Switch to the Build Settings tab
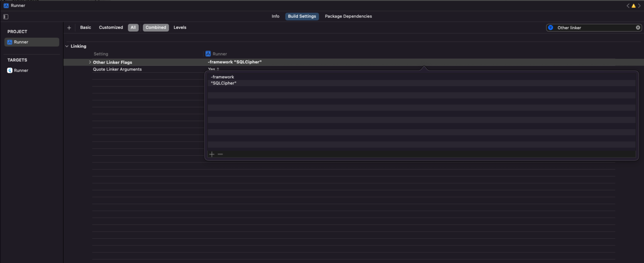The height and width of the screenshot is (263, 644). tap(302, 16)
